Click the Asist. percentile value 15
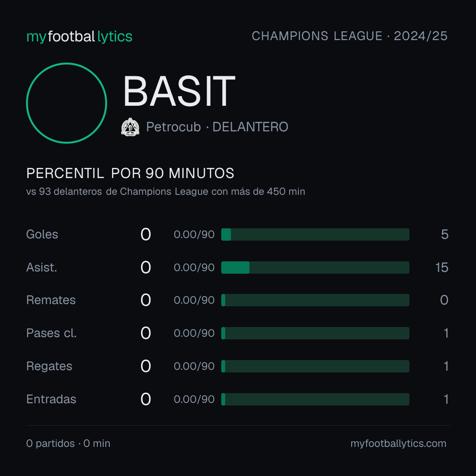The height and width of the screenshot is (476, 476). [x=442, y=268]
